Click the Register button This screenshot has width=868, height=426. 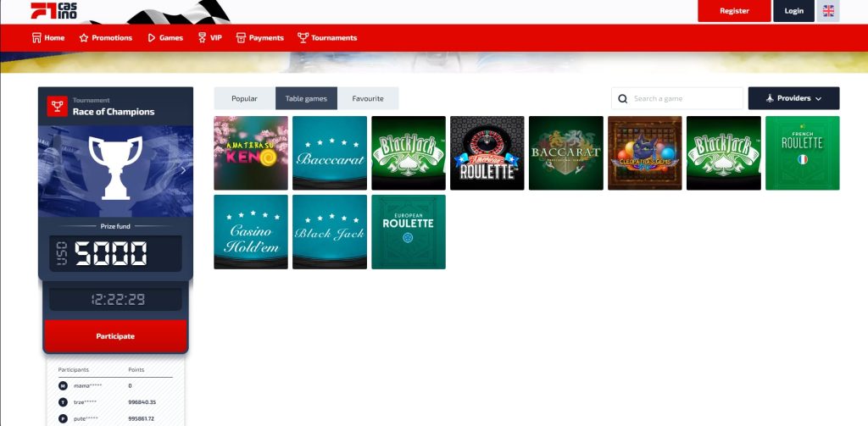click(x=734, y=11)
